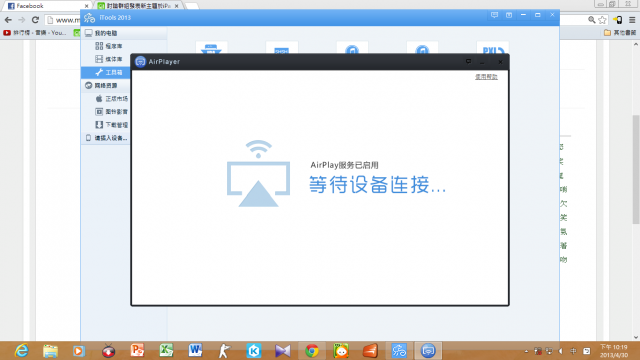Image resolution: width=640 pixels, height=360 pixels.
Task: Click the Chrome page scrollbar down arrow
Action: pyautogui.click(x=636, y=337)
